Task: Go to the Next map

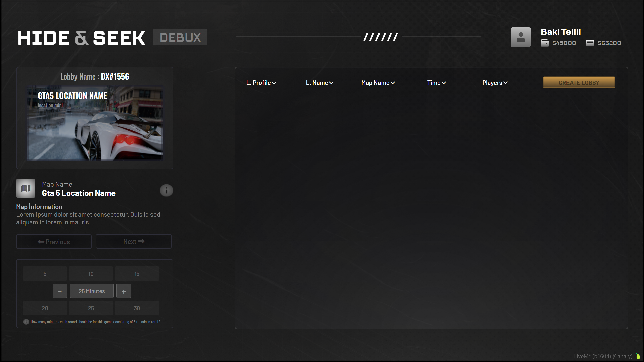Action: click(134, 242)
